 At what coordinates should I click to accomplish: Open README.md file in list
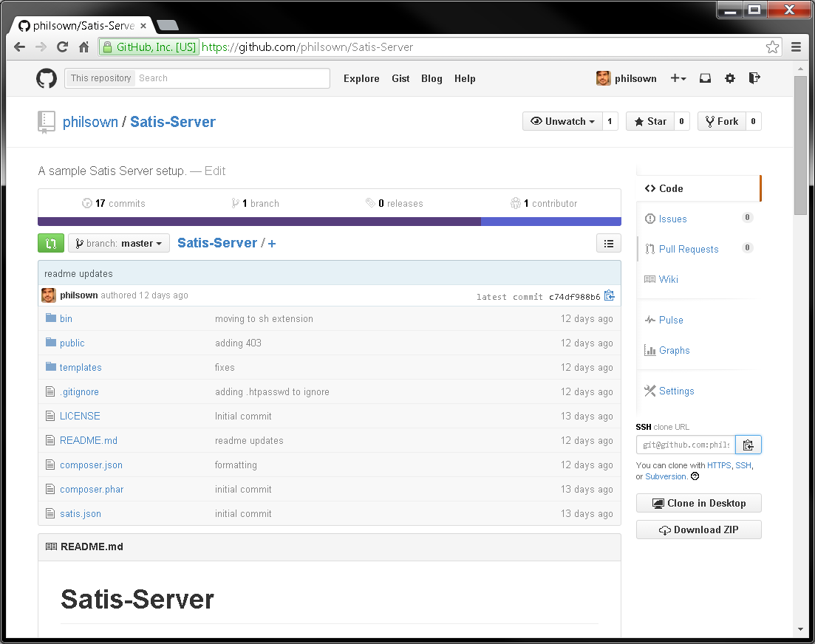pyautogui.click(x=89, y=441)
